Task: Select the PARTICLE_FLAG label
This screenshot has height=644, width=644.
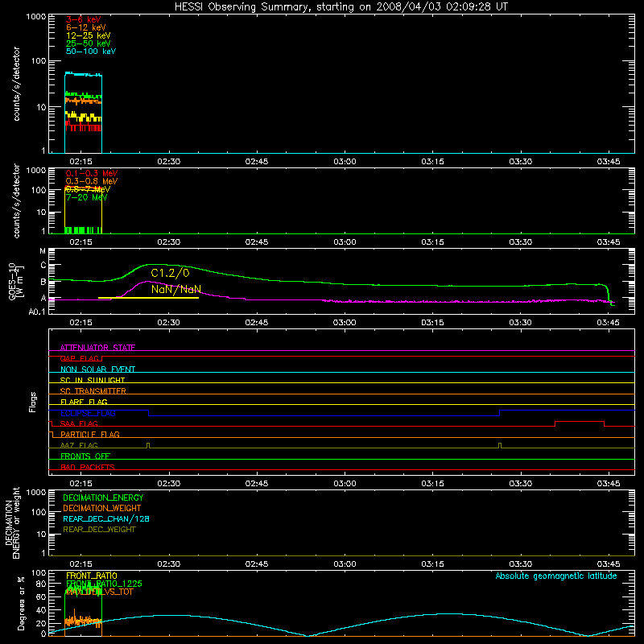Action: (x=90, y=434)
